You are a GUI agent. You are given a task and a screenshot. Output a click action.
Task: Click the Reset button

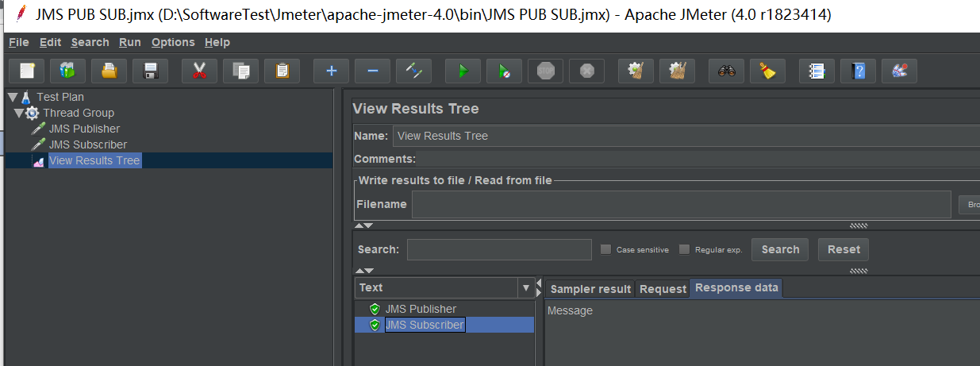[x=844, y=249]
